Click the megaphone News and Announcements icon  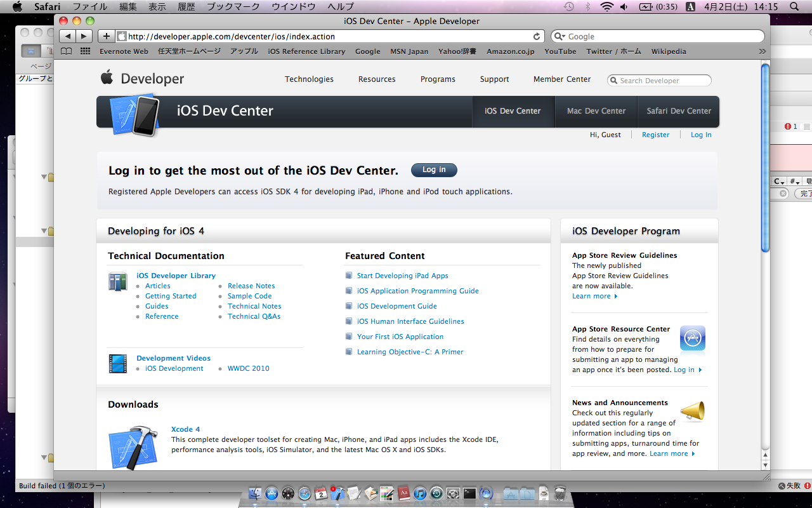[692, 412]
